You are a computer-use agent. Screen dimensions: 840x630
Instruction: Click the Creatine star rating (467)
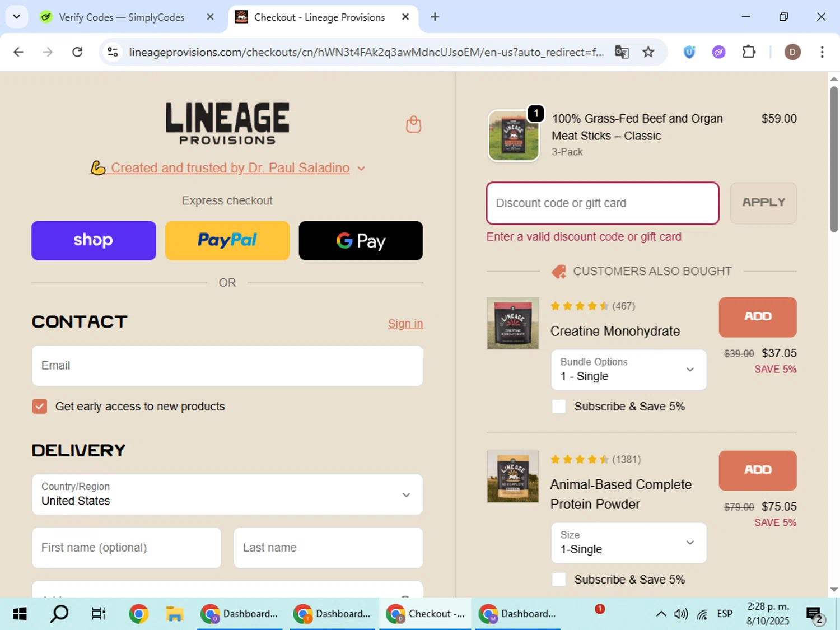coord(593,306)
